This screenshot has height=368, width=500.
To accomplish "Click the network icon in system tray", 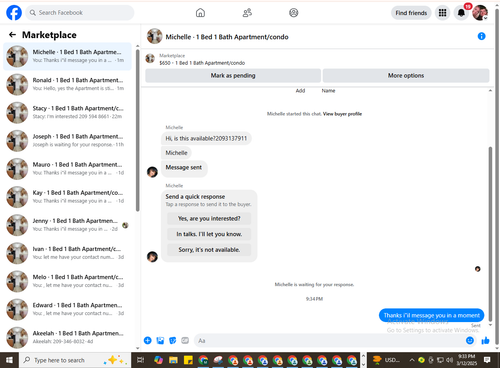I will click(440, 360).
